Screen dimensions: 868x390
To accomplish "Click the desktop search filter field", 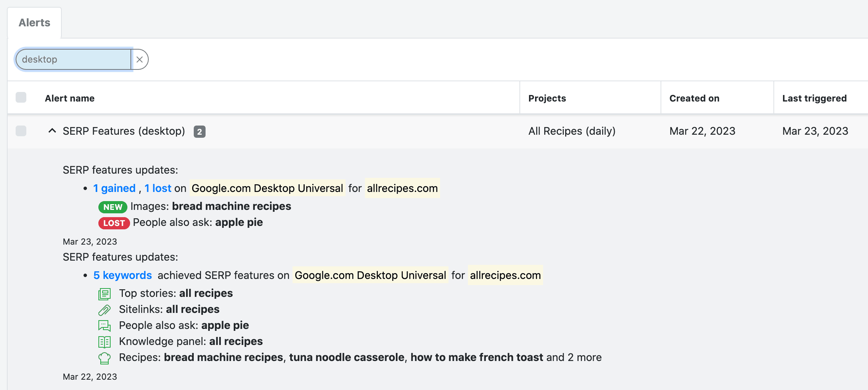I will pos(74,60).
